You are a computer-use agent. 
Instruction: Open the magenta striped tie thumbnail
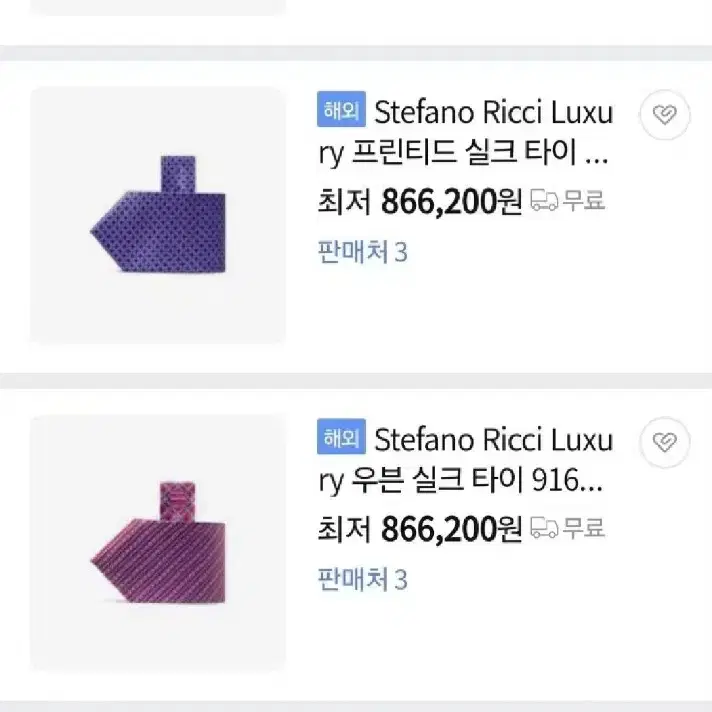tap(158, 542)
